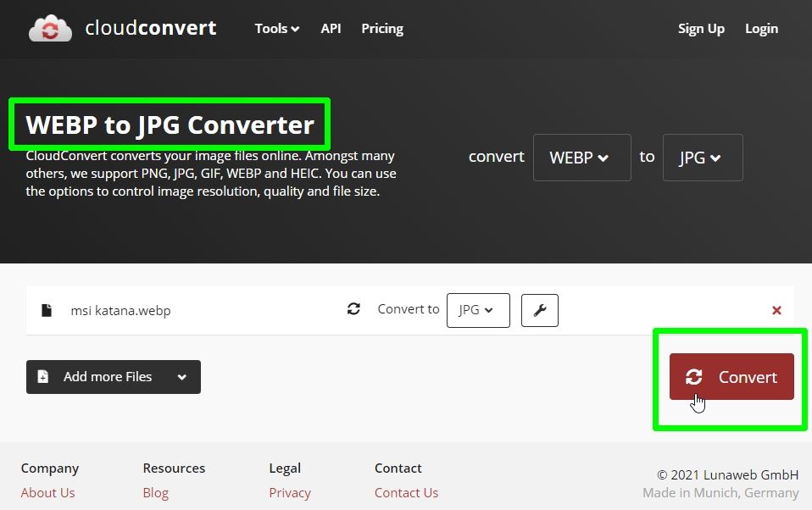Click the conversion refresh arrows beside Convert to

[353, 309]
